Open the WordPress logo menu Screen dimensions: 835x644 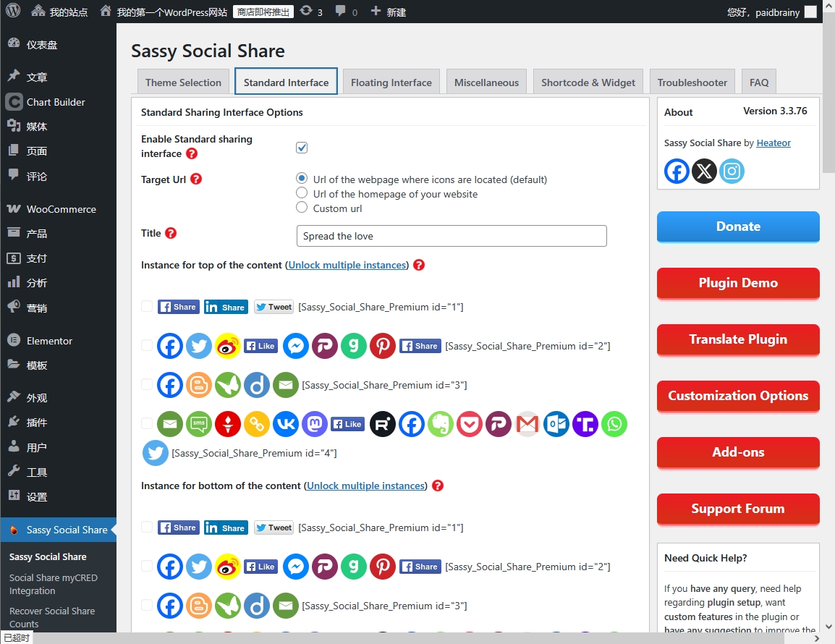click(13, 11)
